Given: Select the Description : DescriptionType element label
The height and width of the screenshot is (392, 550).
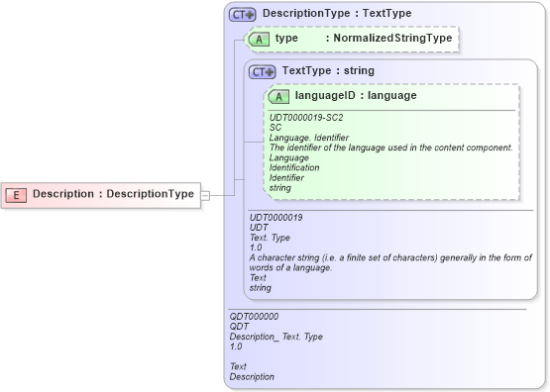Looking at the screenshot, I should (x=113, y=194).
